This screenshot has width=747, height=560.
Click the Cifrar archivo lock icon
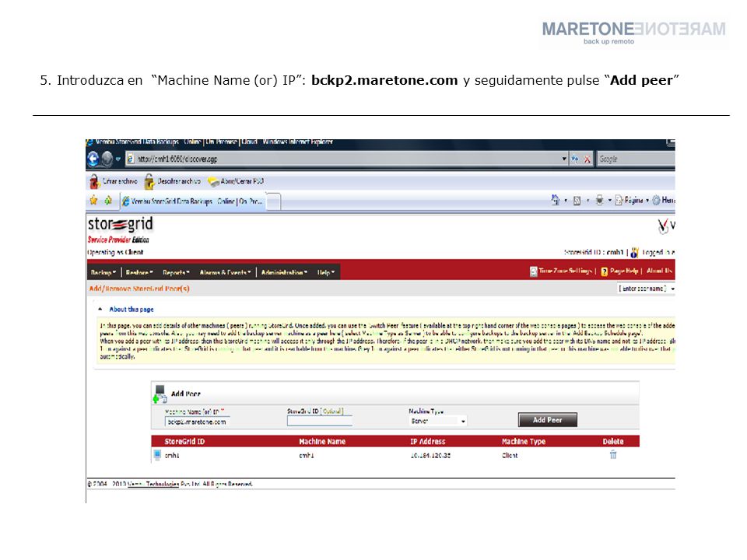(94, 181)
